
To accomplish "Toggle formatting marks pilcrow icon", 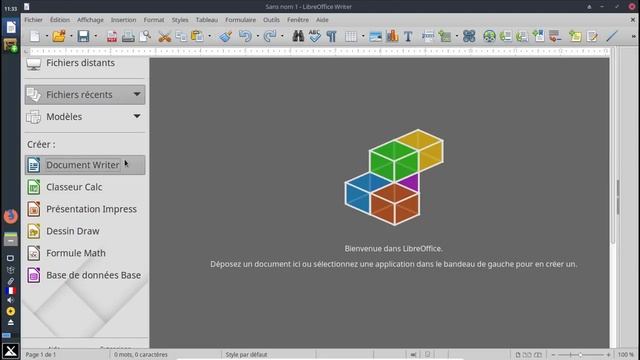I will 331,36.
